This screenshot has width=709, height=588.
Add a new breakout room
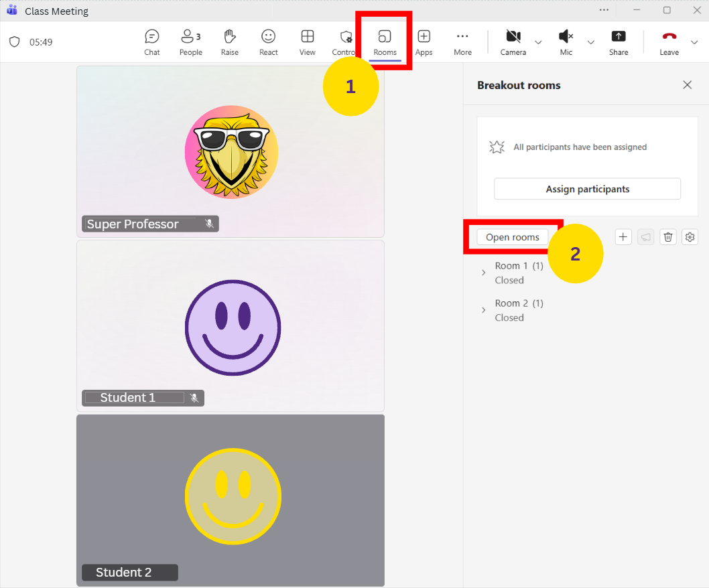tap(623, 237)
